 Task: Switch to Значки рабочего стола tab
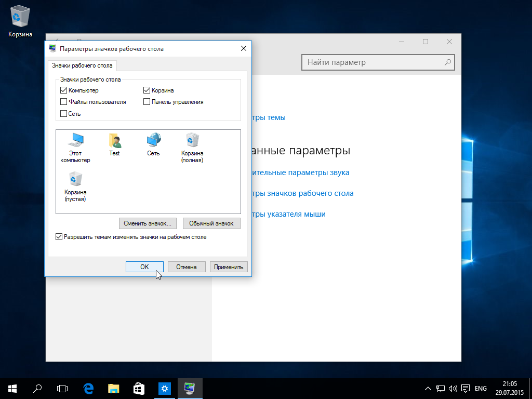[x=82, y=65]
